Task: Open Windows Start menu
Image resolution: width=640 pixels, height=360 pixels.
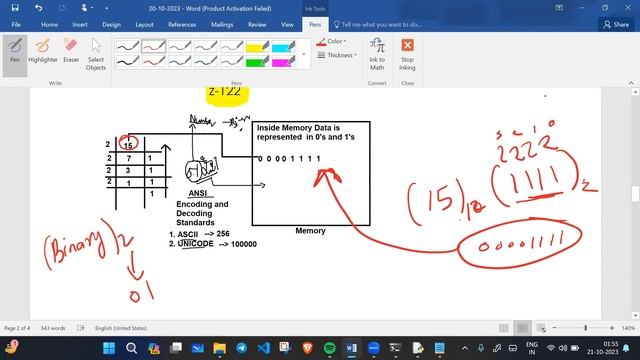Action: click(x=109, y=348)
